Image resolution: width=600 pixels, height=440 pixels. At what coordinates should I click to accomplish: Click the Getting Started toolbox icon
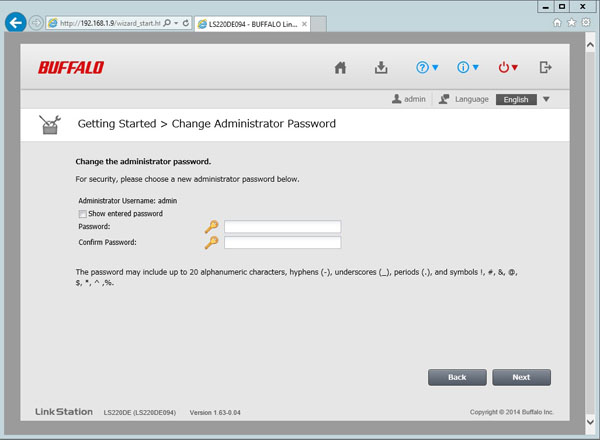pos(50,124)
